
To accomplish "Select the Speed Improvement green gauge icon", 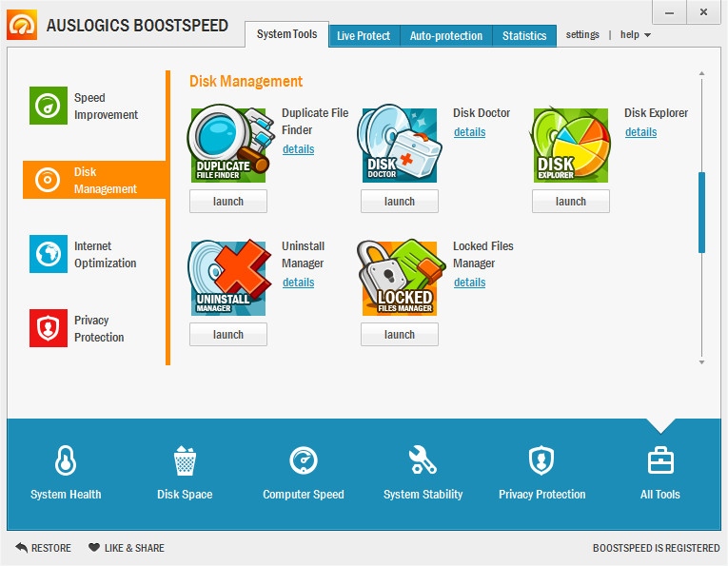I will 49,106.
